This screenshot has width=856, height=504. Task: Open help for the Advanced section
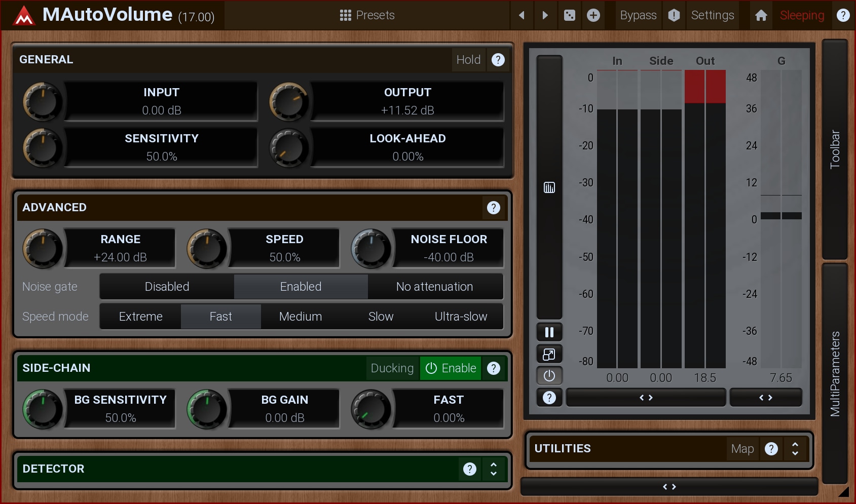(x=493, y=208)
